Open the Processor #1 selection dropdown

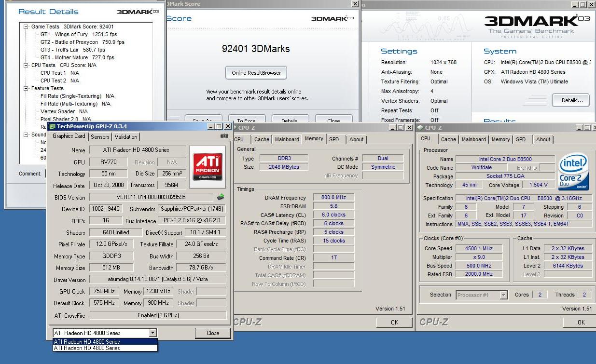503,295
